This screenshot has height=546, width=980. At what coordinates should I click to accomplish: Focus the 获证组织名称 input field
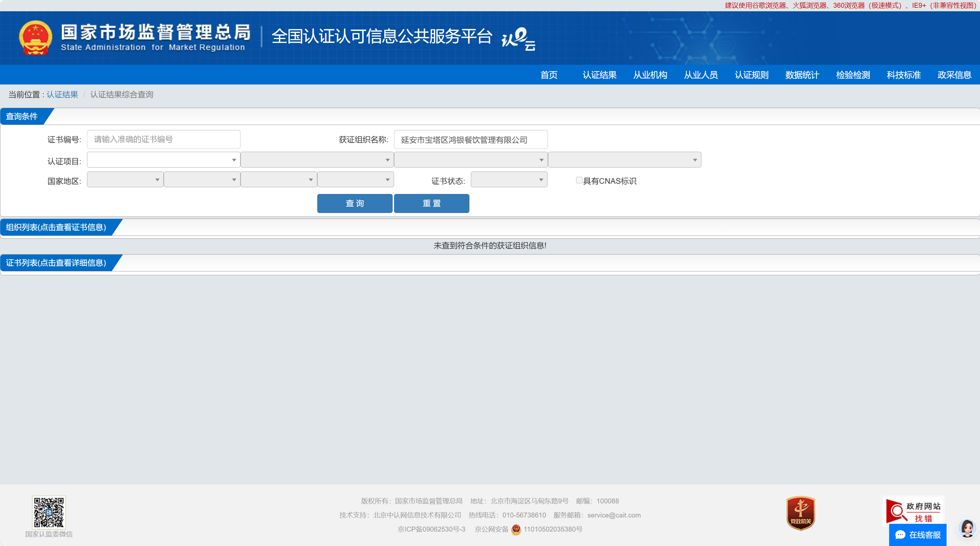(470, 139)
